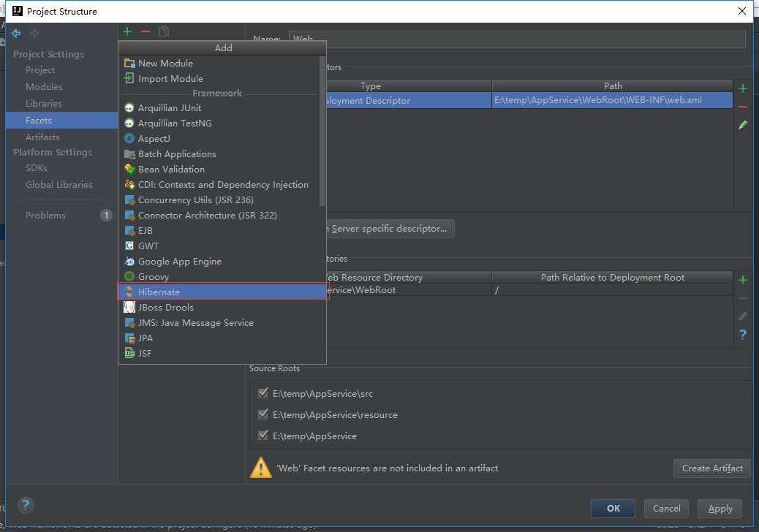The image size is (759, 532).
Task: Choose Concurrency Utils (JSR 236)
Action: click(222, 199)
